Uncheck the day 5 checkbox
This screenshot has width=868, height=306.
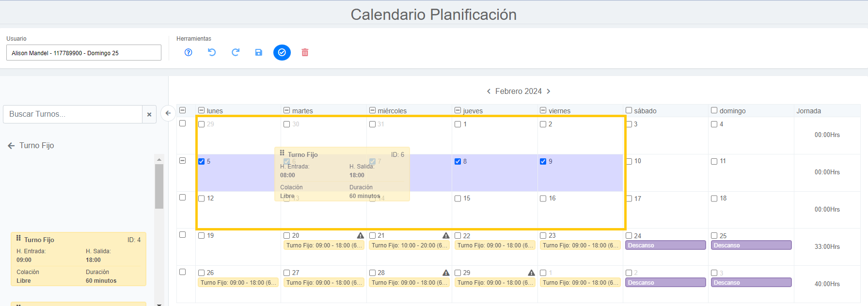202,161
